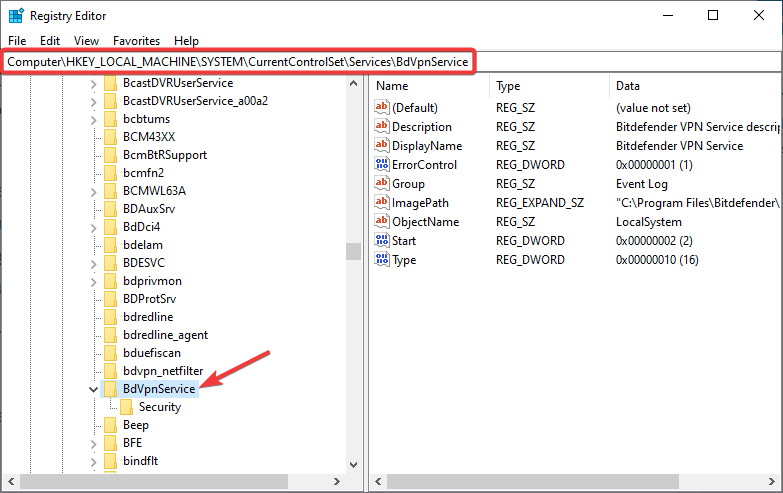Click the tree pane vertical scrollbar thumb
This screenshot has height=493, width=783.
coord(354,251)
